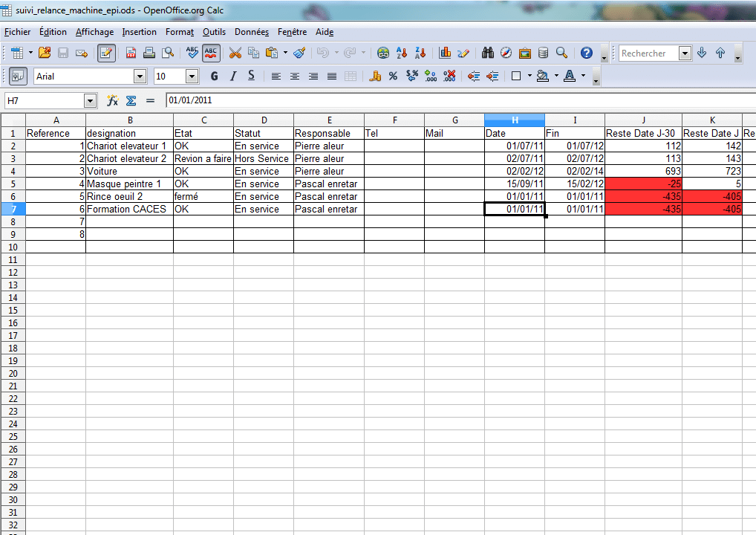Click the Cut scissors icon
The image size is (756, 535).
[x=235, y=53]
